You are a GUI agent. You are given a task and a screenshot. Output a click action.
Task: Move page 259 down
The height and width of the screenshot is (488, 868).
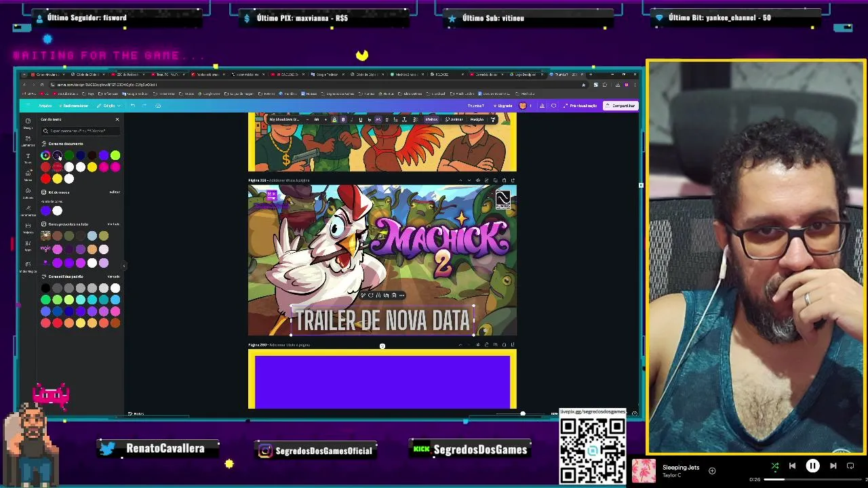click(x=469, y=180)
